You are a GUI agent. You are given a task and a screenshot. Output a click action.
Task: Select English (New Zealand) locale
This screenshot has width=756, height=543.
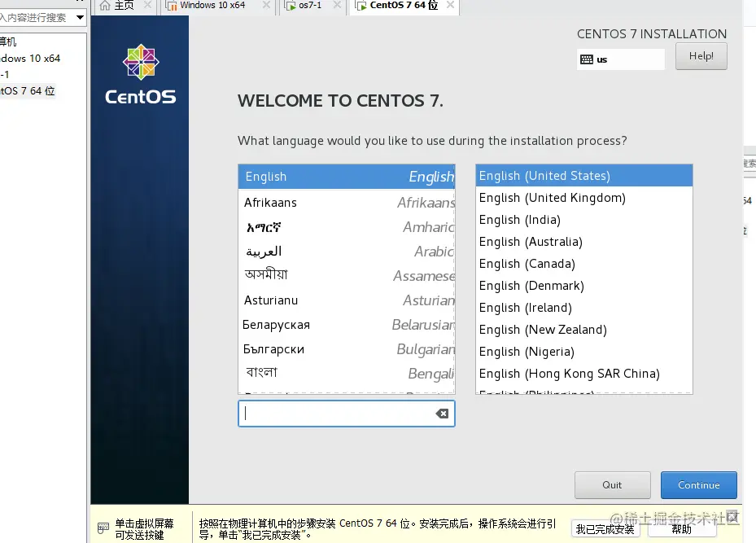click(x=583, y=330)
